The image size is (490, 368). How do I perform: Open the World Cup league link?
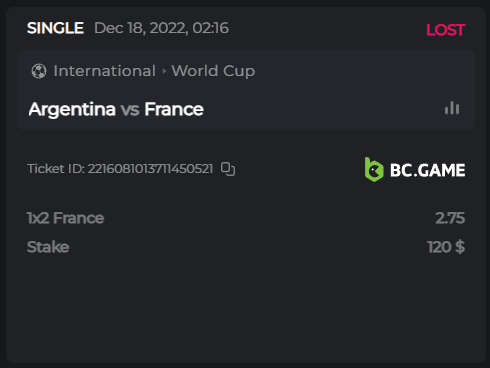point(213,71)
